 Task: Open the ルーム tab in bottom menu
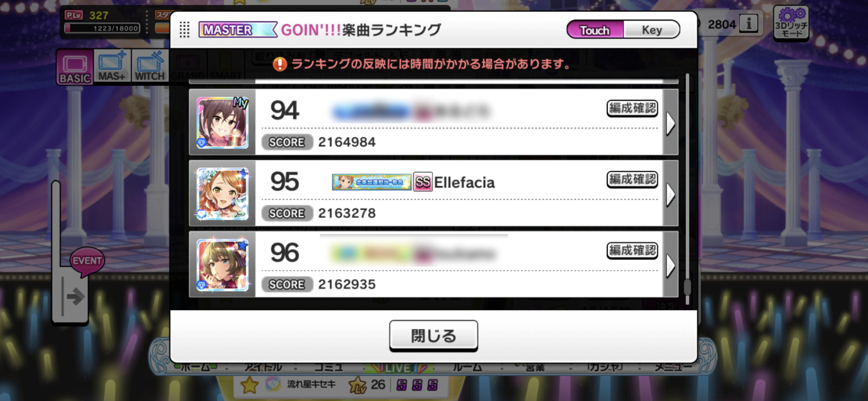[467, 368]
